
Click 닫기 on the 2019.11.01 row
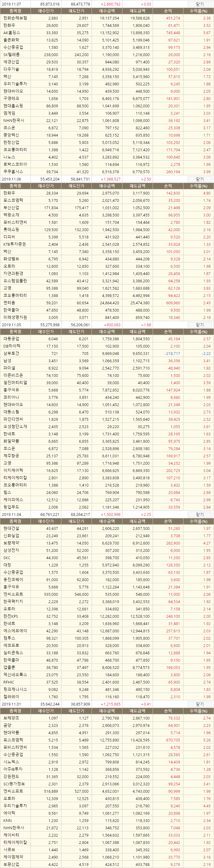point(199,704)
